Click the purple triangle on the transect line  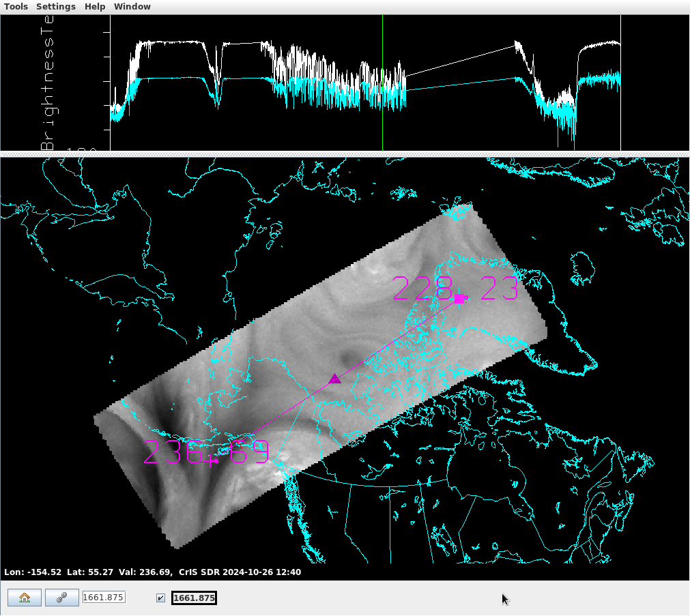click(334, 379)
